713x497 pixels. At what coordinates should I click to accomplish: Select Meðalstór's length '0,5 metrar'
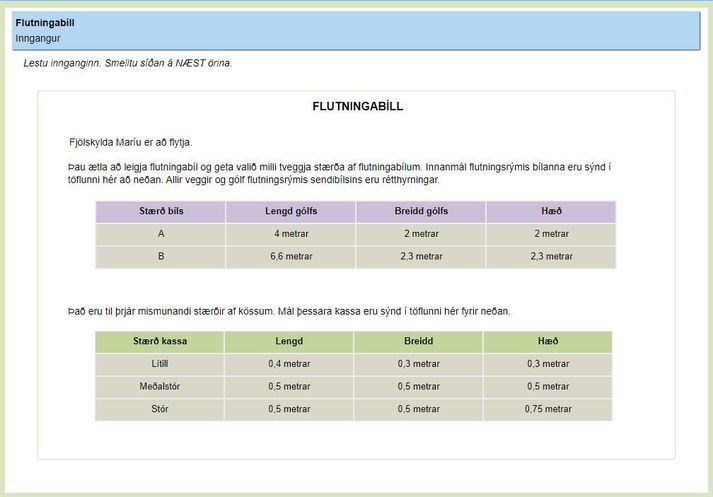click(289, 387)
